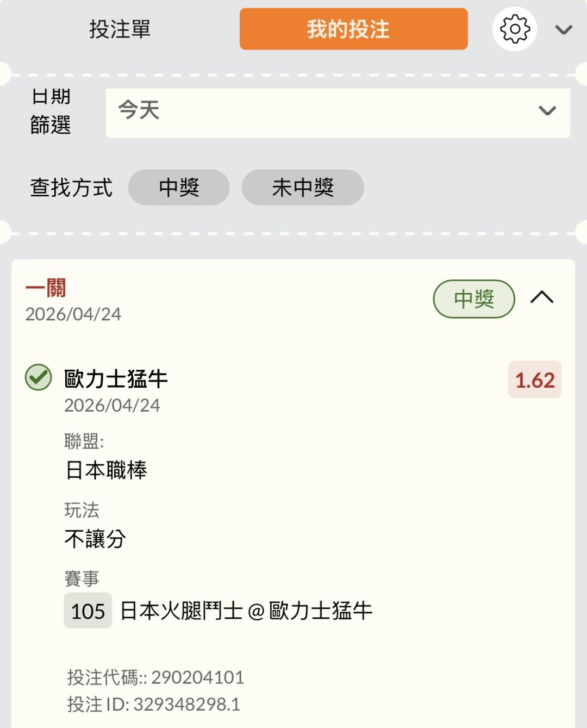
Task: Open the settings gear icon
Action: click(x=514, y=29)
